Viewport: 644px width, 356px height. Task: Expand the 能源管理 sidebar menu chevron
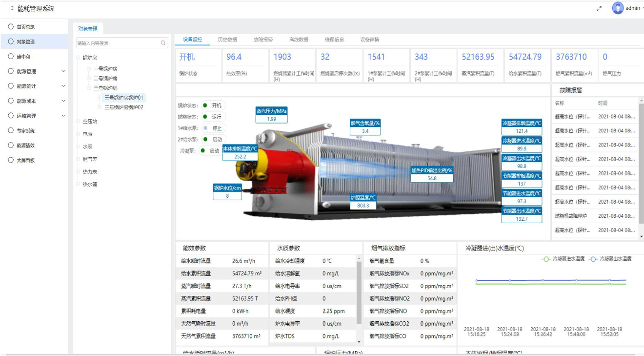(63, 71)
